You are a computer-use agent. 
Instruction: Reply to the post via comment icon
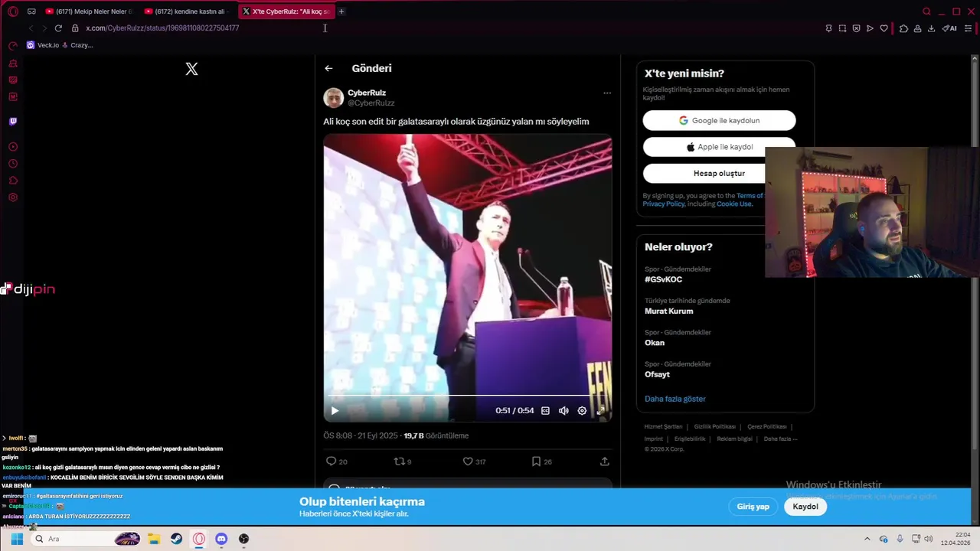(x=332, y=461)
